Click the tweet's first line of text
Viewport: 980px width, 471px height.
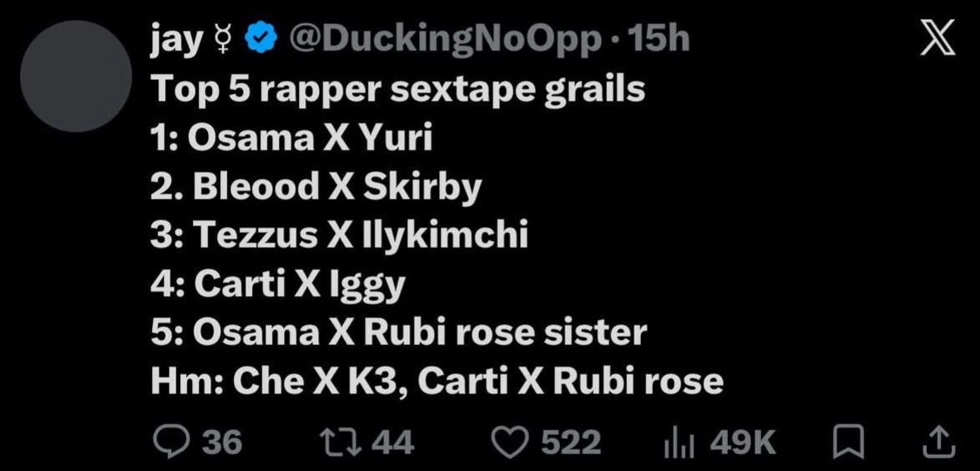pos(397,90)
